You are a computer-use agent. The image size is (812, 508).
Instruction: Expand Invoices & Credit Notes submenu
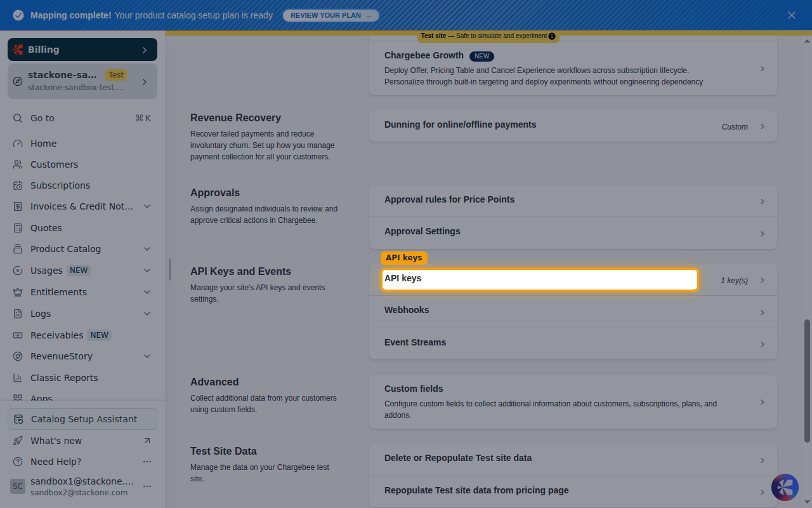(147, 206)
